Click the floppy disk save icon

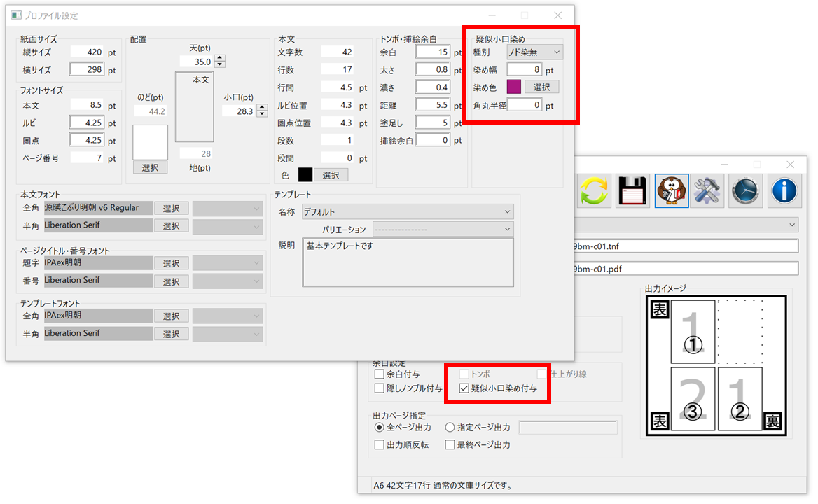point(633,191)
